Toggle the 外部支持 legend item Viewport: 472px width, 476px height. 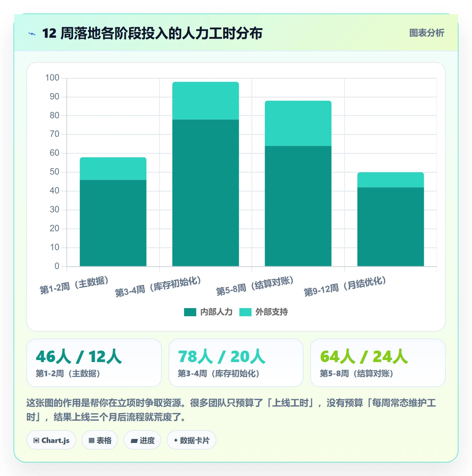[x=264, y=312]
